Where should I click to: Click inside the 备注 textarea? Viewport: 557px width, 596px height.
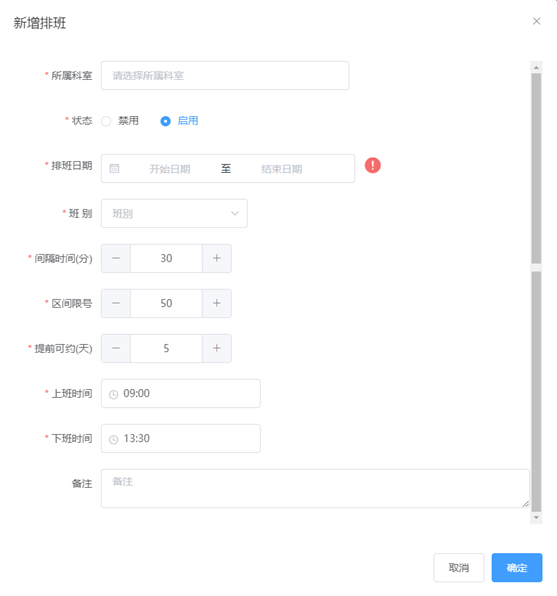(315, 488)
